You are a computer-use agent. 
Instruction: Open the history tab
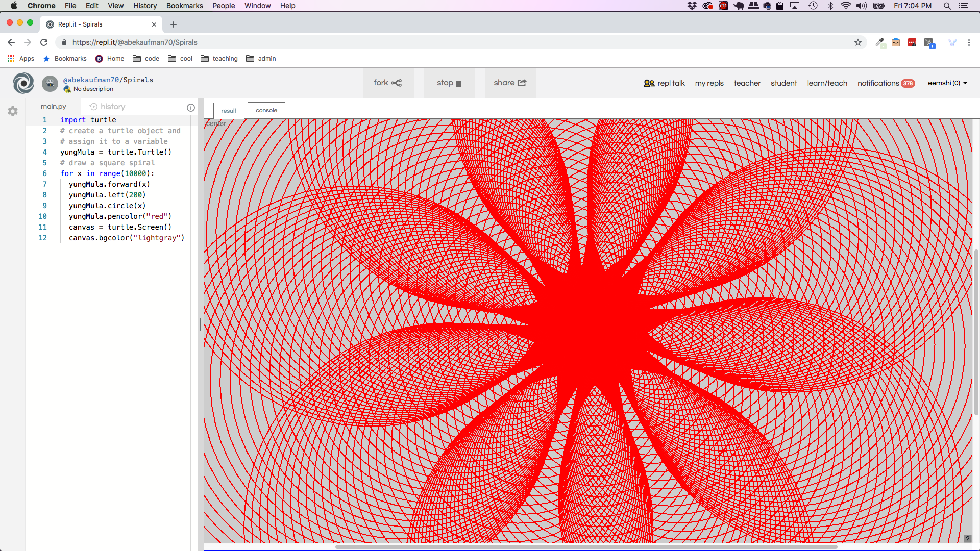coord(108,107)
